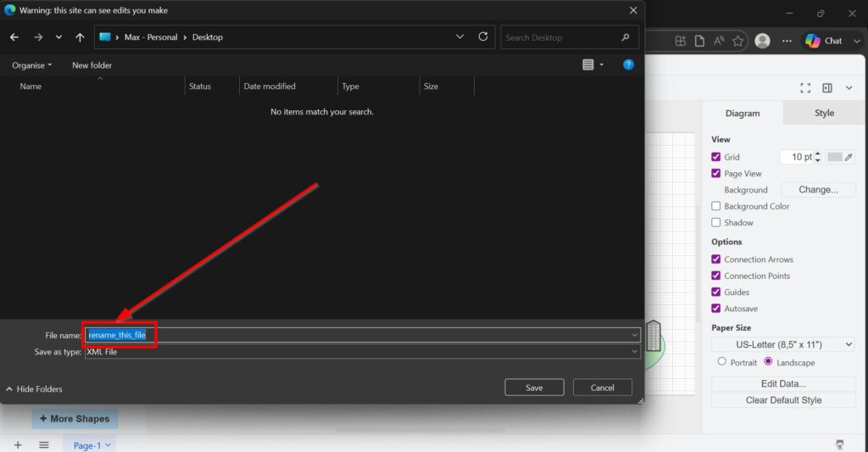This screenshot has width=868, height=452.
Task: Toggle the format panel icon
Action: tap(827, 87)
